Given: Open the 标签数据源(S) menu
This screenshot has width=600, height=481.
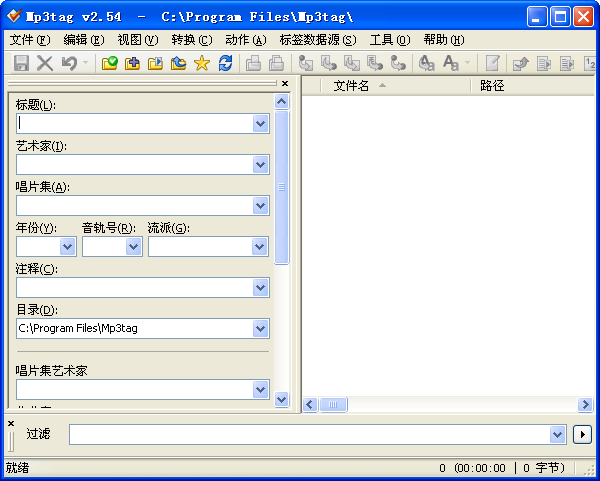Looking at the screenshot, I should [318, 40].
